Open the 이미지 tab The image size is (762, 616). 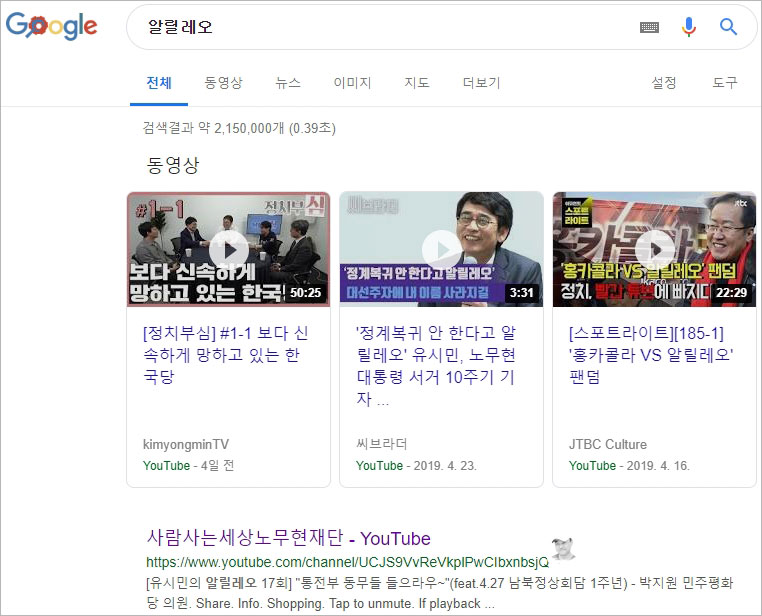click(352, 83)
